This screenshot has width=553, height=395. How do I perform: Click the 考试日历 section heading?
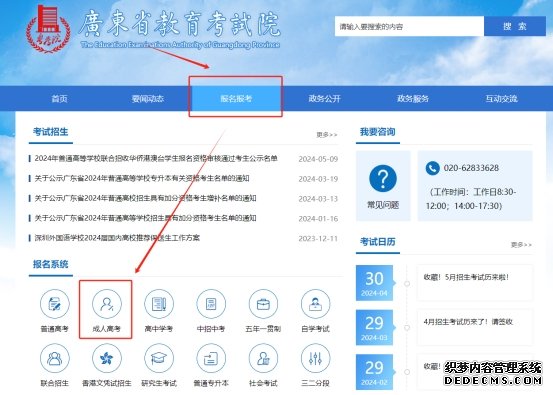coord(377,242)
